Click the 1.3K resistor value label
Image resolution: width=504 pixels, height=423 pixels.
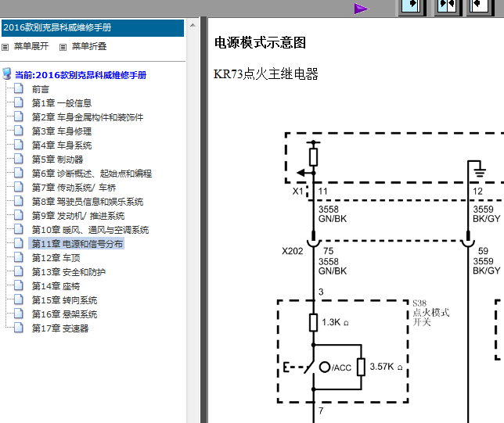coord(335,322)
